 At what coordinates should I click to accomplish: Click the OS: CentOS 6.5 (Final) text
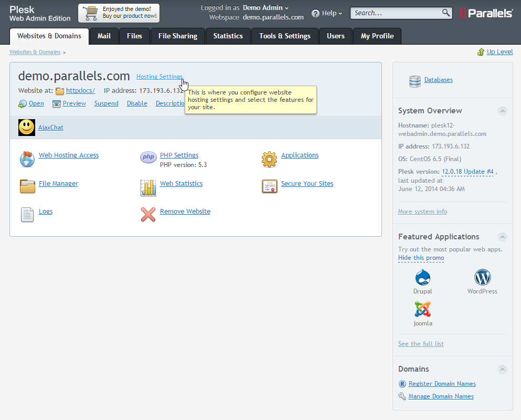pyautogui.click(x=430, y=159)
